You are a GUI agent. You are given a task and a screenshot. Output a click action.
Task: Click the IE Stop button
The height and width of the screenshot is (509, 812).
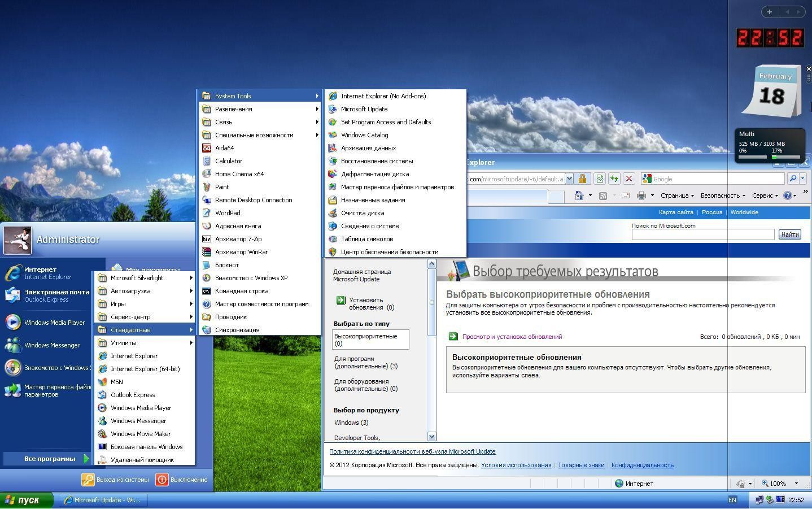(x=629, y=179)
